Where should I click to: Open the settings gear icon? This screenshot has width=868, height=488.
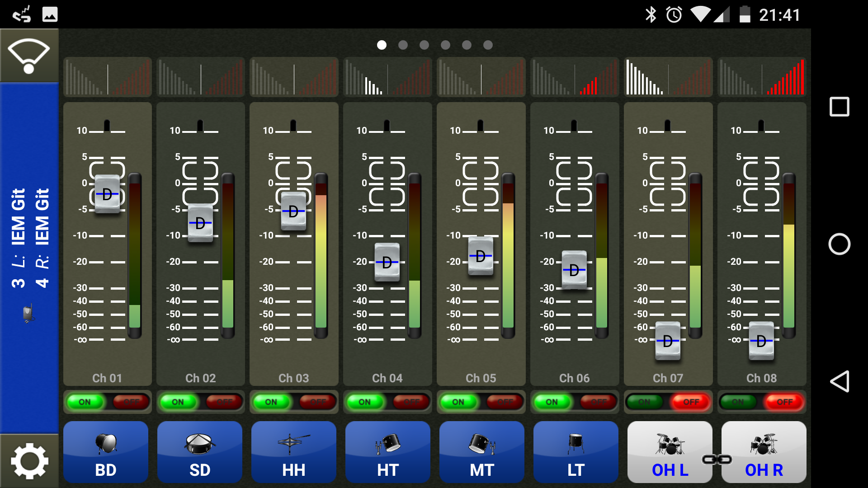29,461
